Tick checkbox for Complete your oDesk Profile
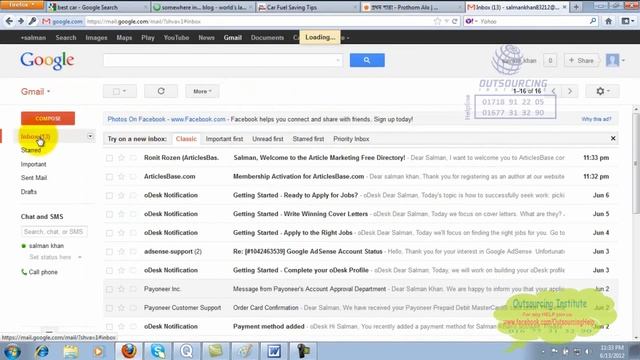This screenshot has height=360, width=640. (x=109, y=271)
